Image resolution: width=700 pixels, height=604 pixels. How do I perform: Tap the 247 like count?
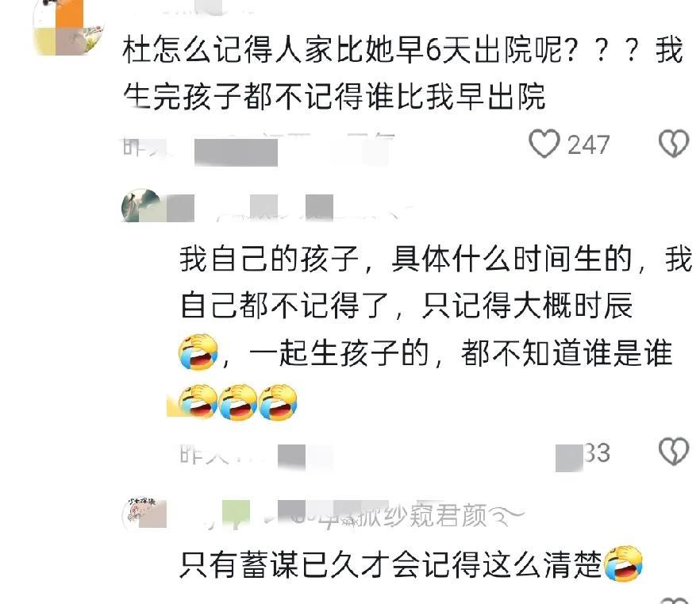588,145
